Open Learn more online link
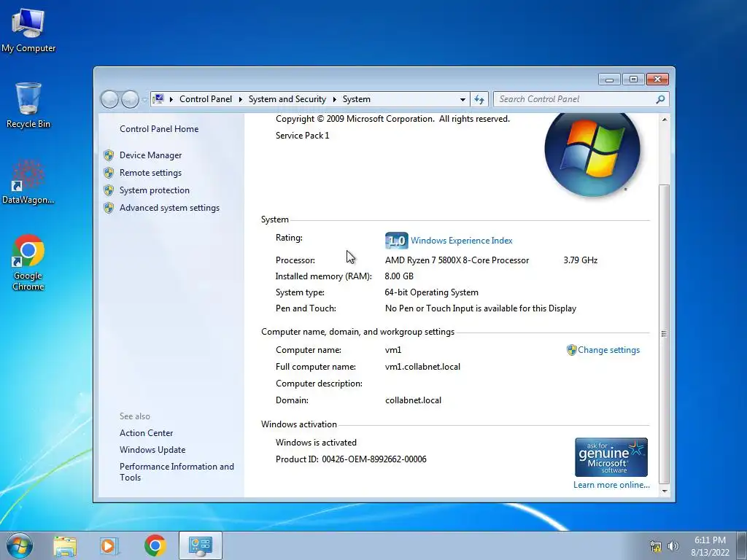Image resolution: width=747 pixels, height=560 pixels. (x=611, y=485)
